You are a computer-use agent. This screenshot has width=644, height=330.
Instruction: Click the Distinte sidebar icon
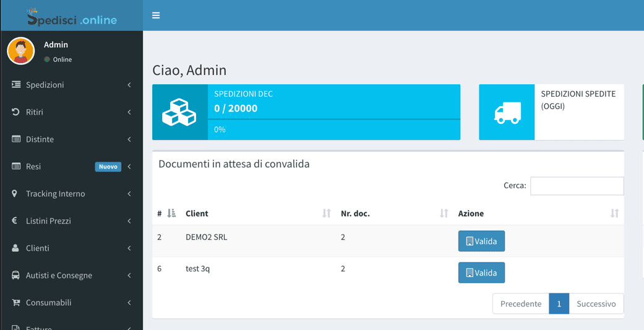[x=16, y=139]
